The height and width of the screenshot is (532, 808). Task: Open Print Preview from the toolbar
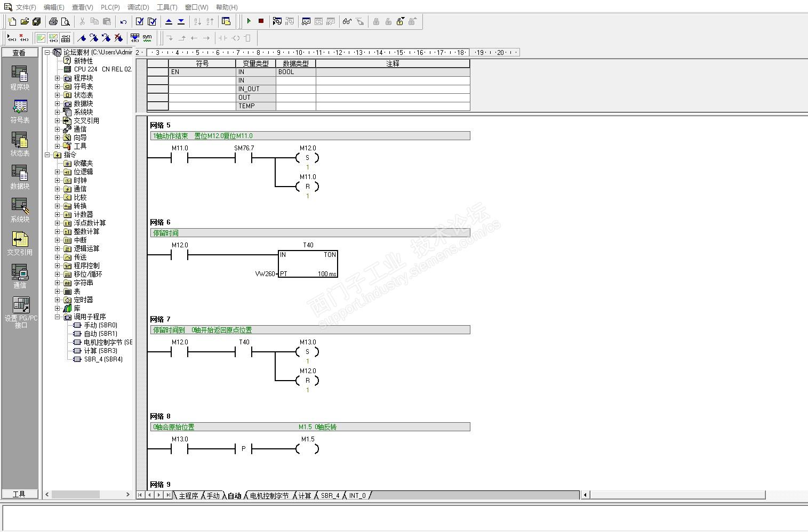[x=65, y=21]
